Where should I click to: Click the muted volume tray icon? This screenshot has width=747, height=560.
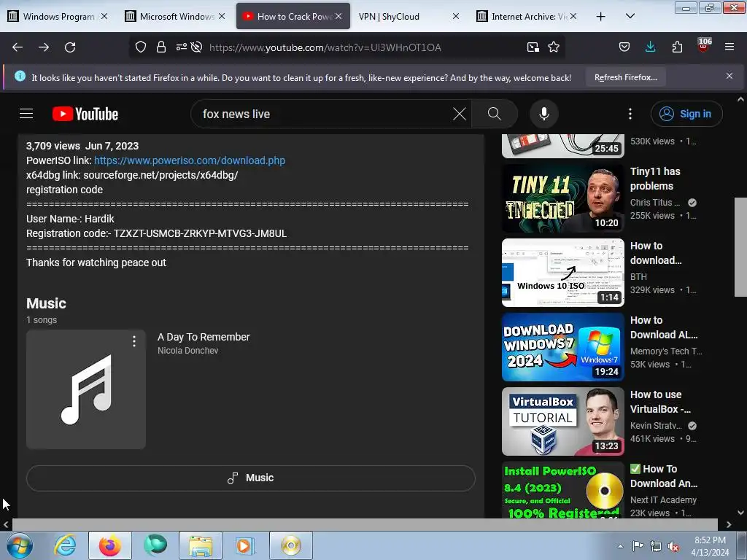point(673,546)
